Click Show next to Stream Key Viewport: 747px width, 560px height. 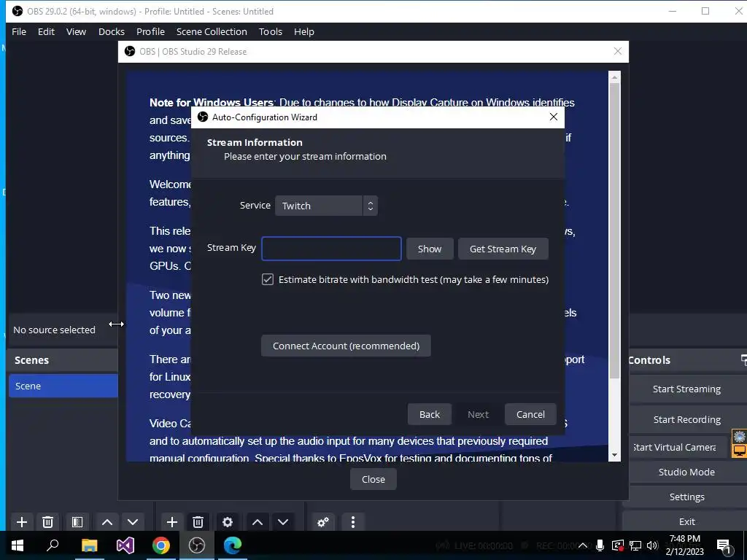click(430, 249)
